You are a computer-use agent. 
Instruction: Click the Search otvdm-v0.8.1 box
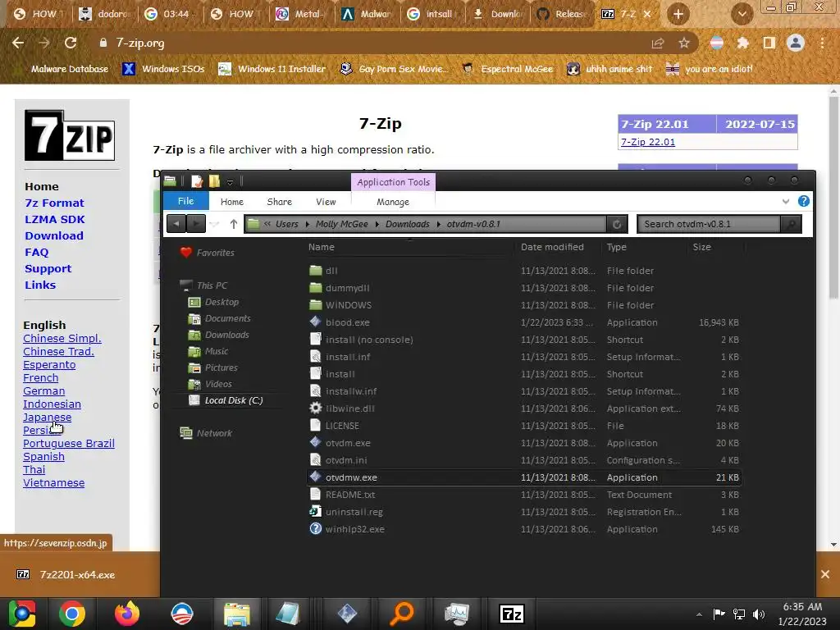pos(709,224)
